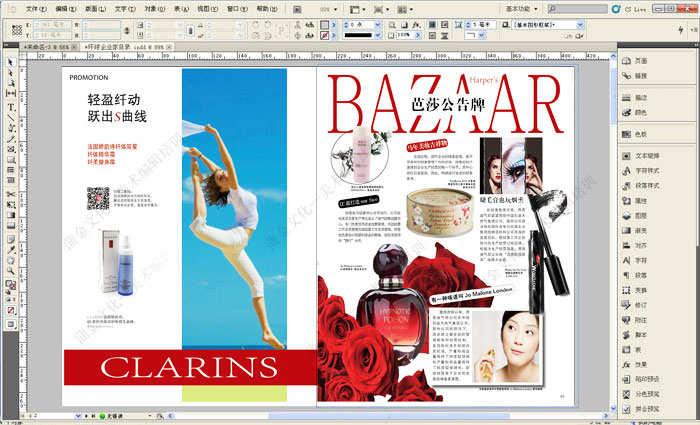This screenshot has width=700, height=425.
Task: Select the Free Transform tool
Action: point(11,204)
